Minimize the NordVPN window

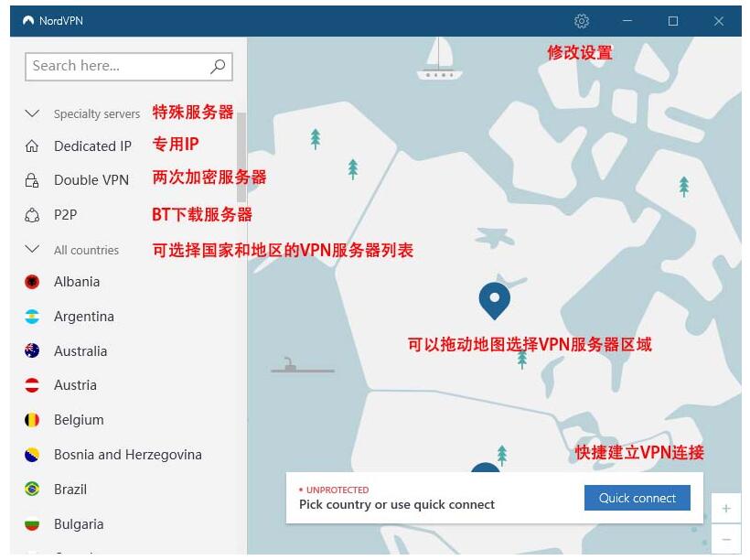(627, 21)
